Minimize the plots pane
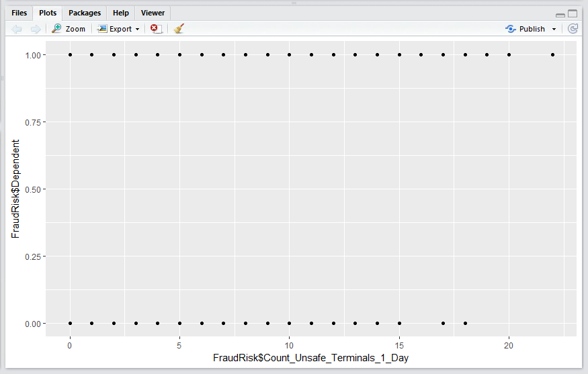Viewport: 588px width, 374px height. [x=560, y=15]
